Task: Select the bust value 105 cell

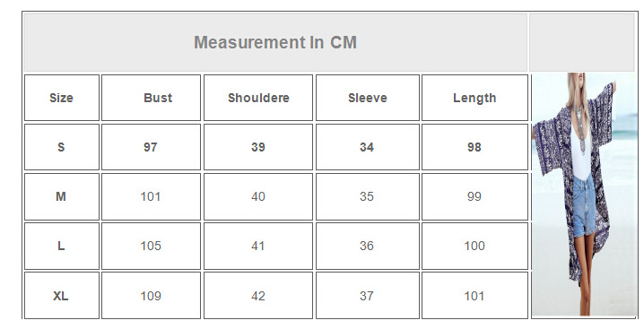Action: (x=151, y=246)
